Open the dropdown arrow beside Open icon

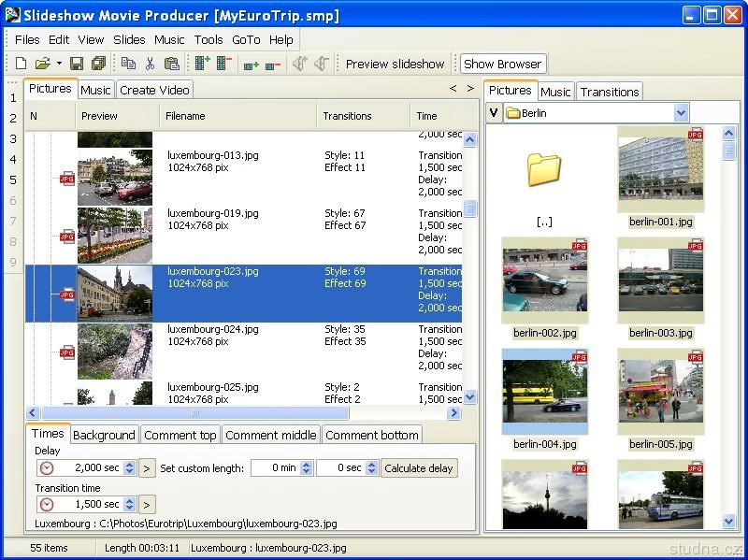point(59,64)
